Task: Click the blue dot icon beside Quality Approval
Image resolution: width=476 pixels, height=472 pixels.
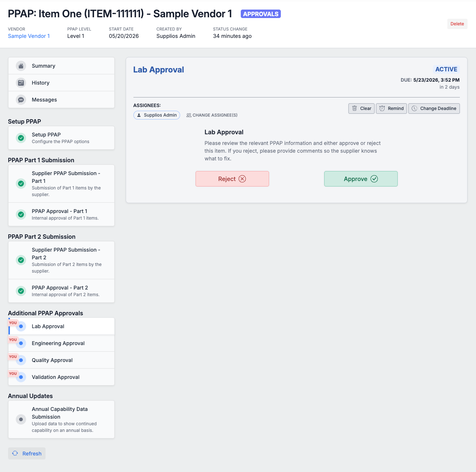Action: (x=21, y=360)
